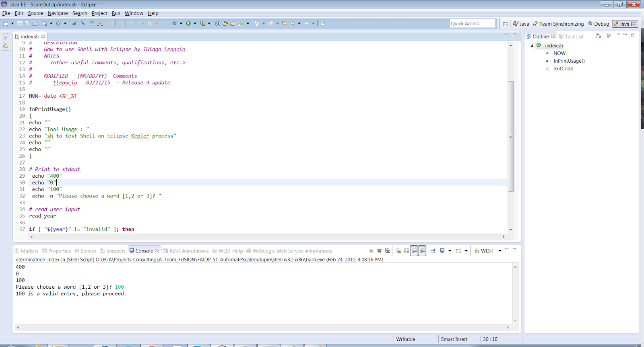
Task: Toggle Scroll Lock in Console toolbar
Action: coord(406,250)
